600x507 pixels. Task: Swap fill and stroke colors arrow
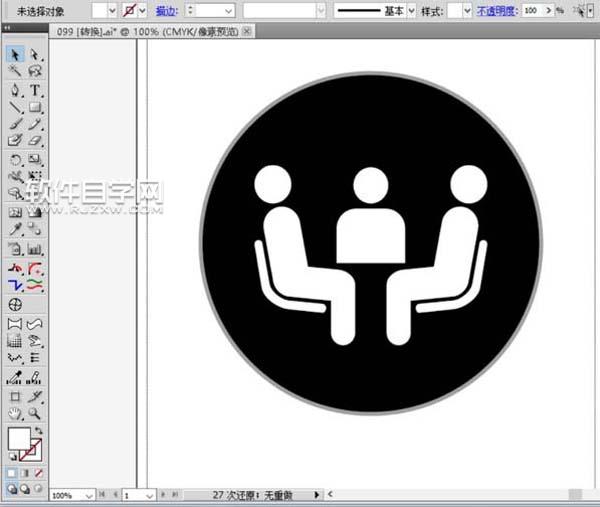[38, 431]
